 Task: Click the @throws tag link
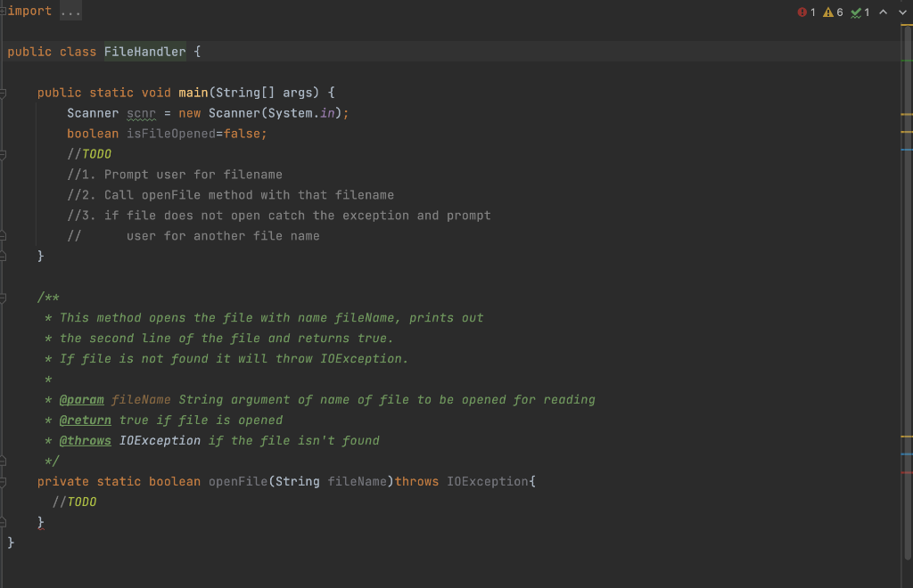click(x=85, y=440)
